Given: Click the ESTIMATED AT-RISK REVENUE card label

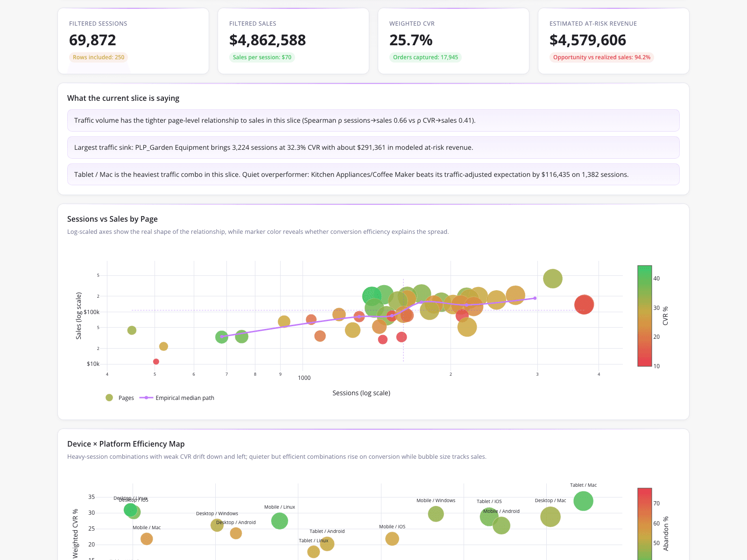Looking at the screenshot, I should click(593, 23).
